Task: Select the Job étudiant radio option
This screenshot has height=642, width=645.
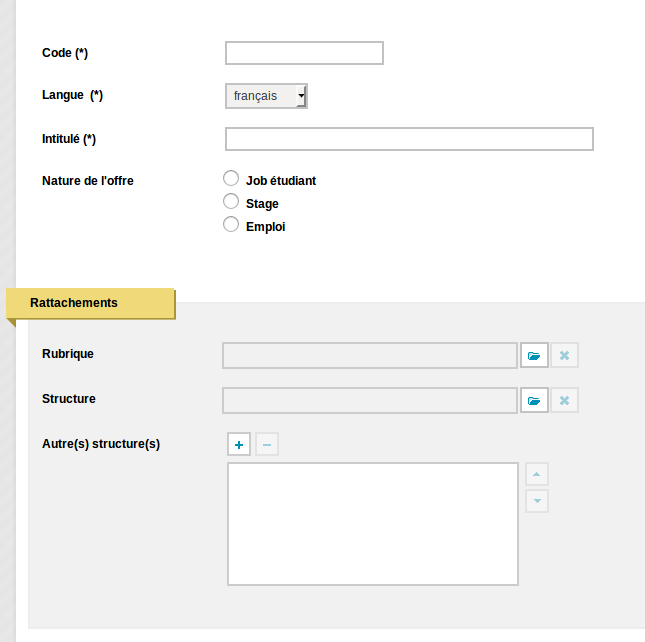Action: click(231, 178)
